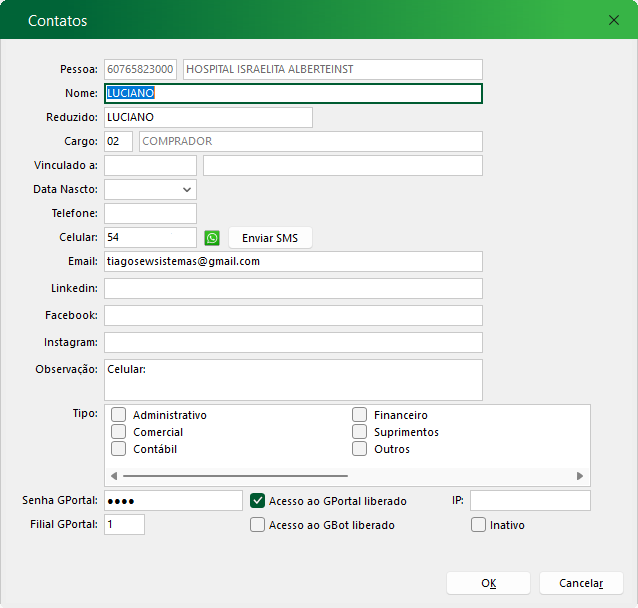Click the green WhatsApp icon

(212, 238)
